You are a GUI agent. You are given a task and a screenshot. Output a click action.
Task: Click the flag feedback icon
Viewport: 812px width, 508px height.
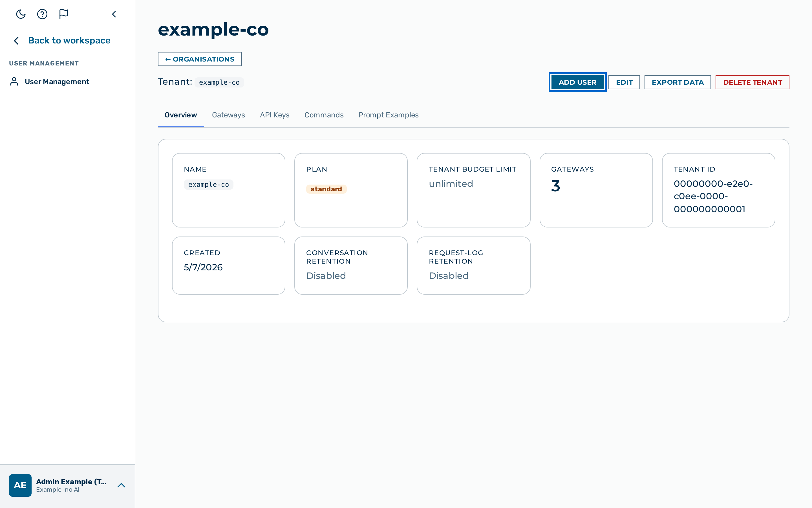click(x=64, y=14)
